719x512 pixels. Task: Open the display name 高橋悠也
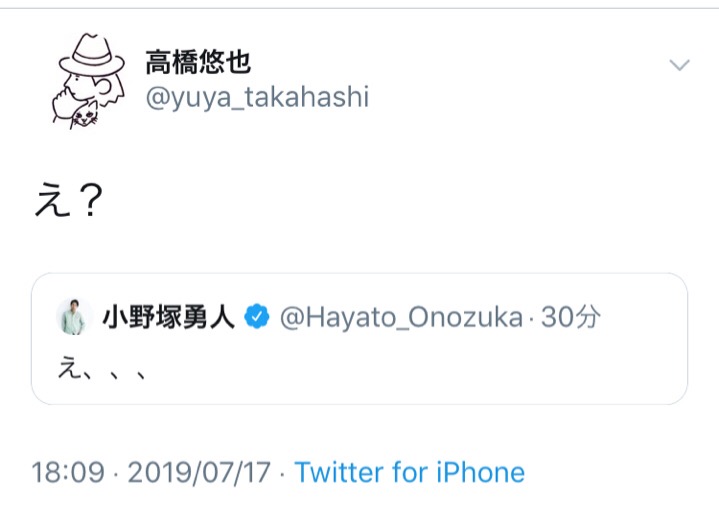198,62
